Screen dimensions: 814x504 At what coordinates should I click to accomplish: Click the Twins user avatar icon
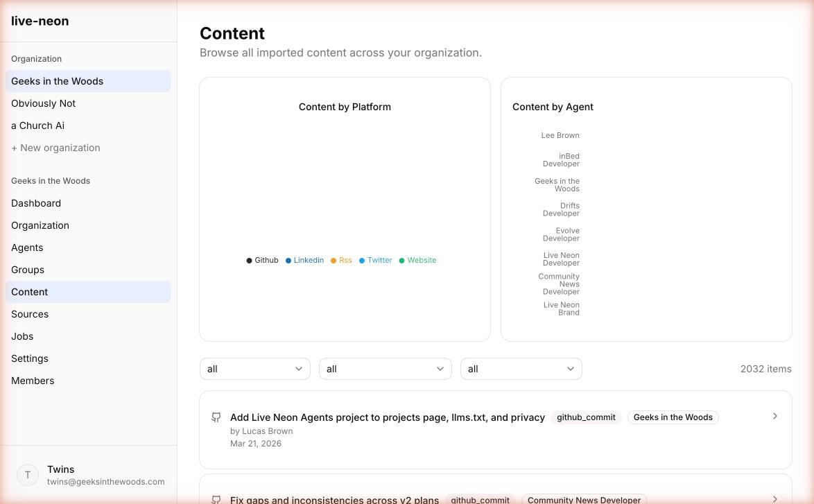pyautogui.click(x=28, y=475)
